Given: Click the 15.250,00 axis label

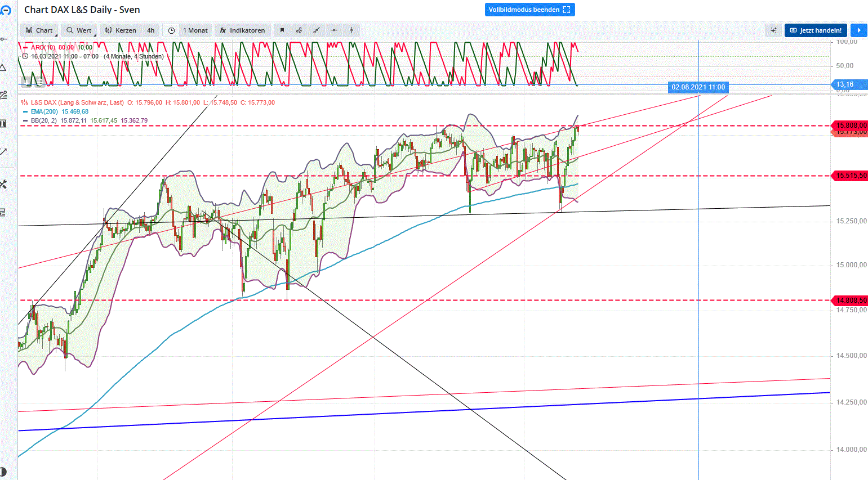Looking at the screenshot, I should click(x=852, y=221).
